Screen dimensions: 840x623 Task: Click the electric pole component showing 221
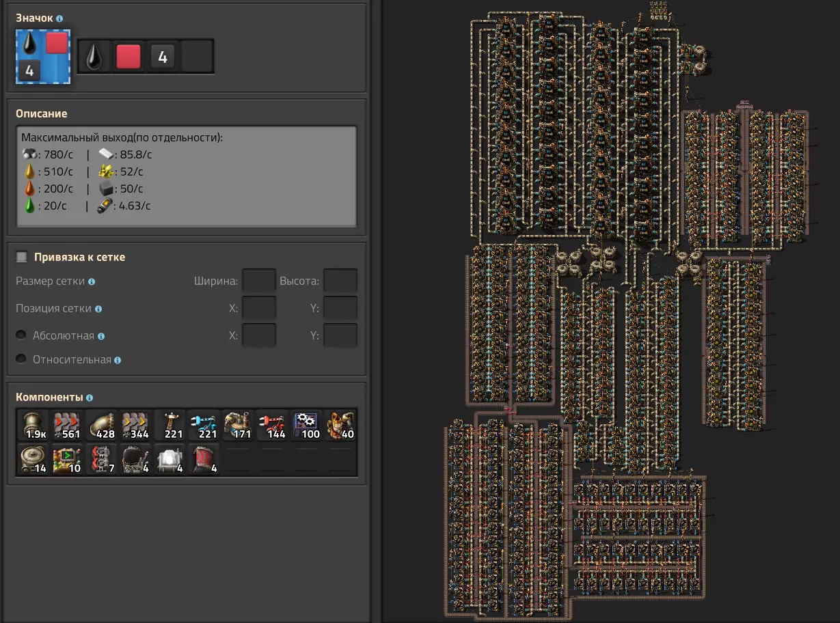(170, 425)
